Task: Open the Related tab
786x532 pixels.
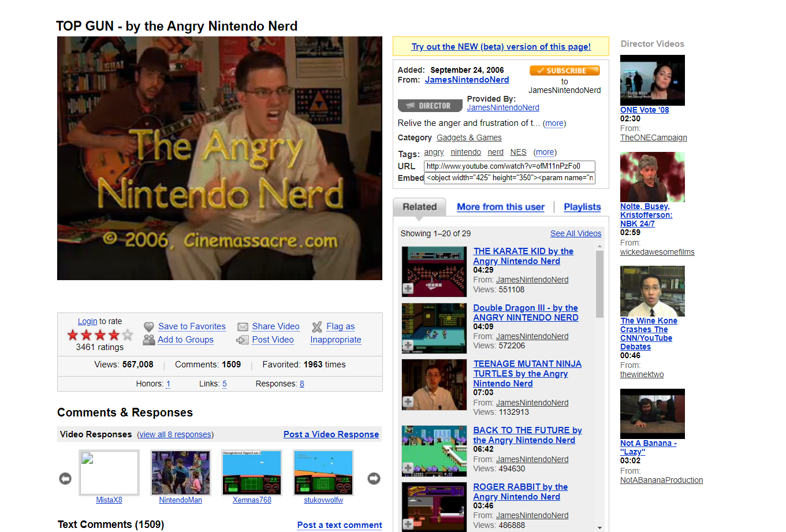Action: tap(420, 207)
